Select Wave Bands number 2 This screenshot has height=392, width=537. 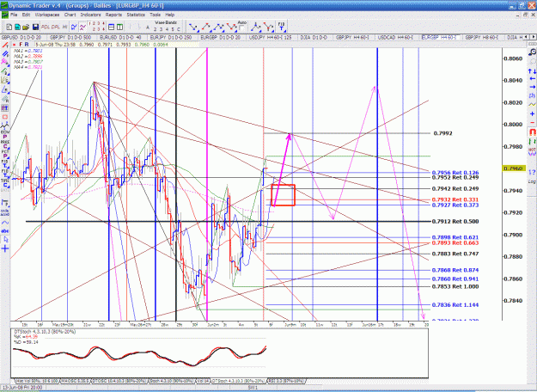[x=155, y=29]
